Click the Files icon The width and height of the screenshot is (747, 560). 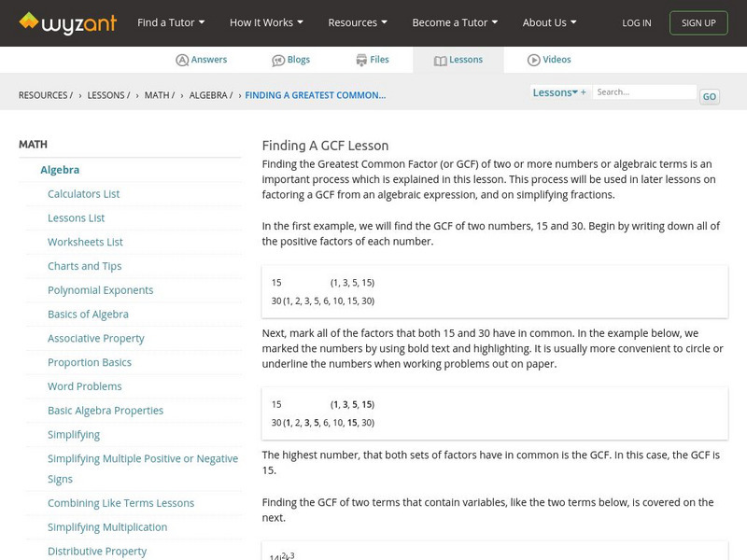pos(361,60)
